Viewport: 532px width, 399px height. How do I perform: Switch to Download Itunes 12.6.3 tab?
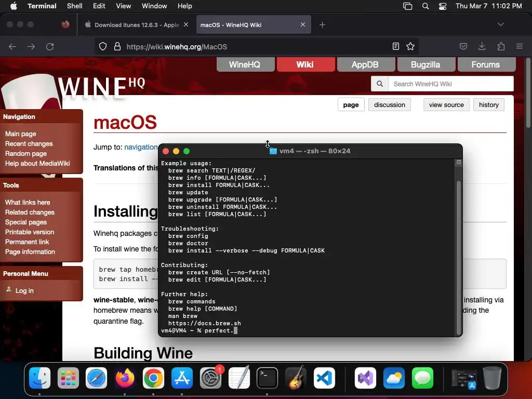click(137, 25)
